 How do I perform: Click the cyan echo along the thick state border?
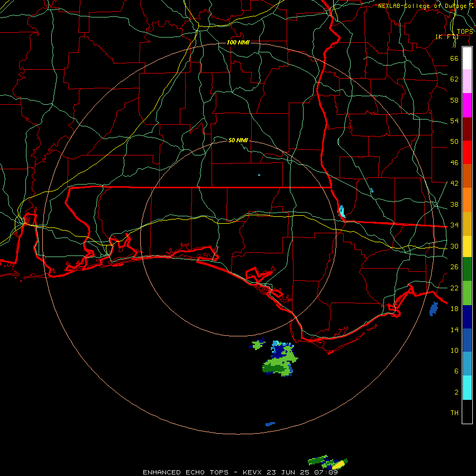click(342, 212)
